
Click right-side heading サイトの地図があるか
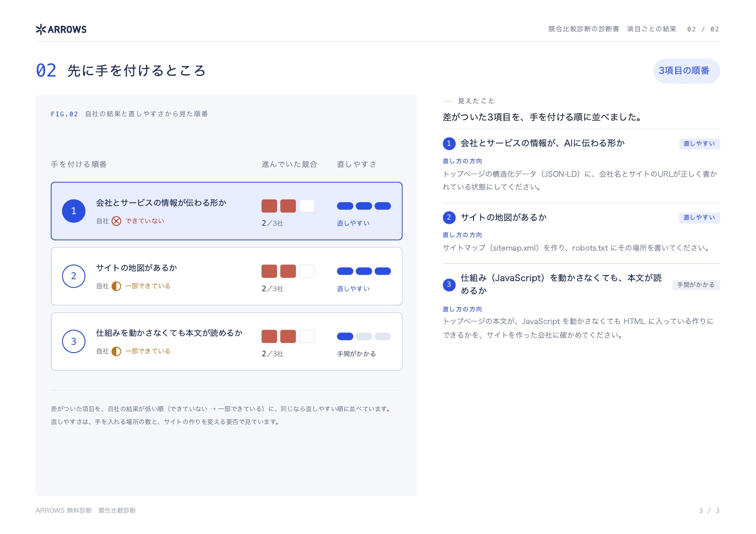point(504,217)
